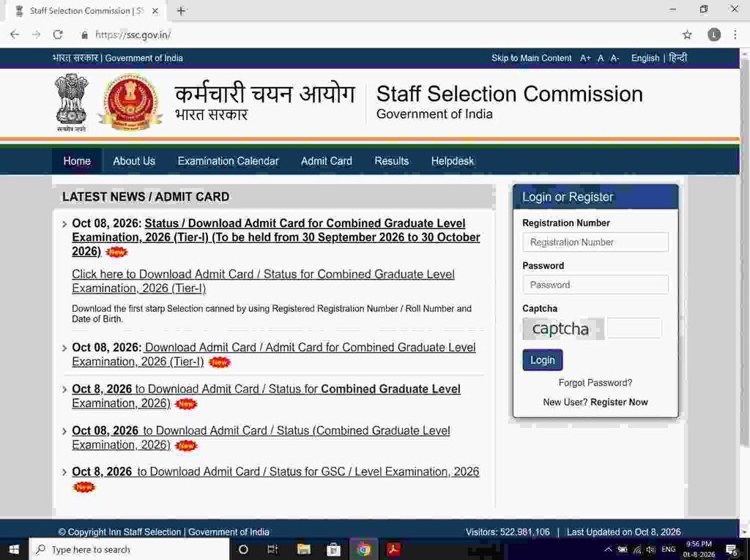Image resolution: width=750 pixels, height=560 pixels.
Task: Increase font size with A+
Action: click(585, 59)
